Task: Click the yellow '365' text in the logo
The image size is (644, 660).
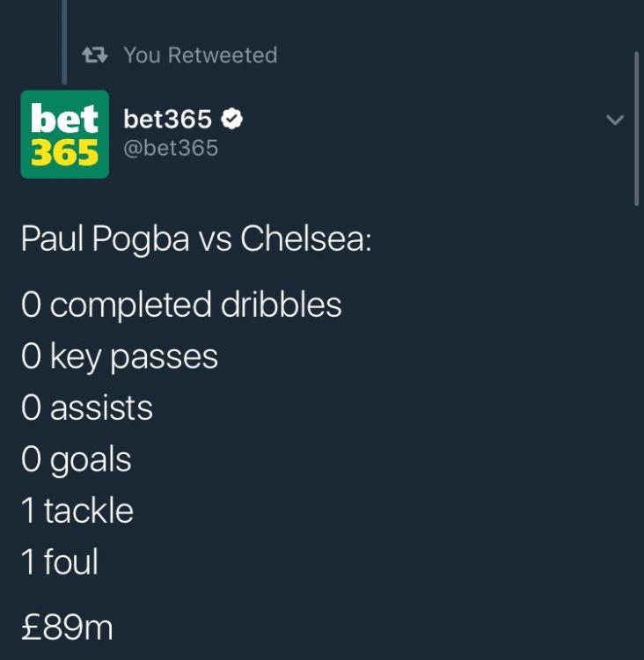Action: [64, 153]
